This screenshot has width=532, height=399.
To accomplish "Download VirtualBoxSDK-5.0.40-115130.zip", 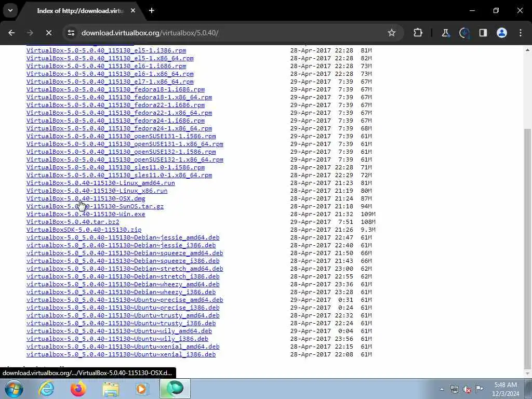I will (x=84, y=230).
